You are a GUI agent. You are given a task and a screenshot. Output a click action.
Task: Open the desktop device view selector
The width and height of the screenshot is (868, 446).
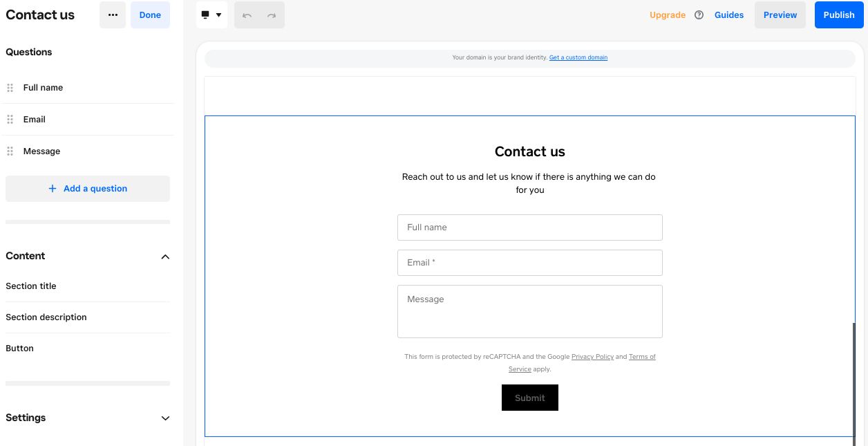[x=211, y=15]
